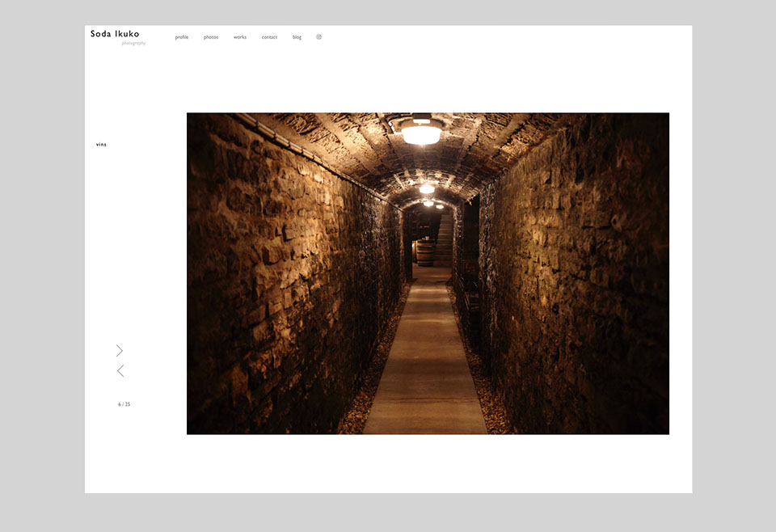Go to previous photo with left chevron

(x=120, y=371)
